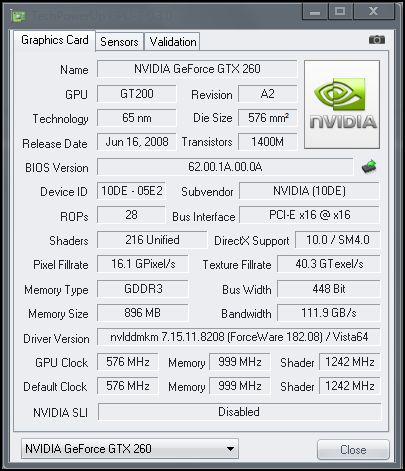405x471 pixels.
Task: Click the GPU-Z title bar app icon
Action: pos(18,15)
